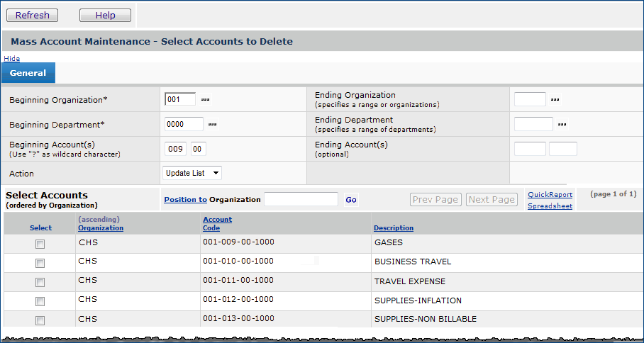This screenshot has width=644, height=343.
Task: Click the Organization column header link
Action: [101, 228]
